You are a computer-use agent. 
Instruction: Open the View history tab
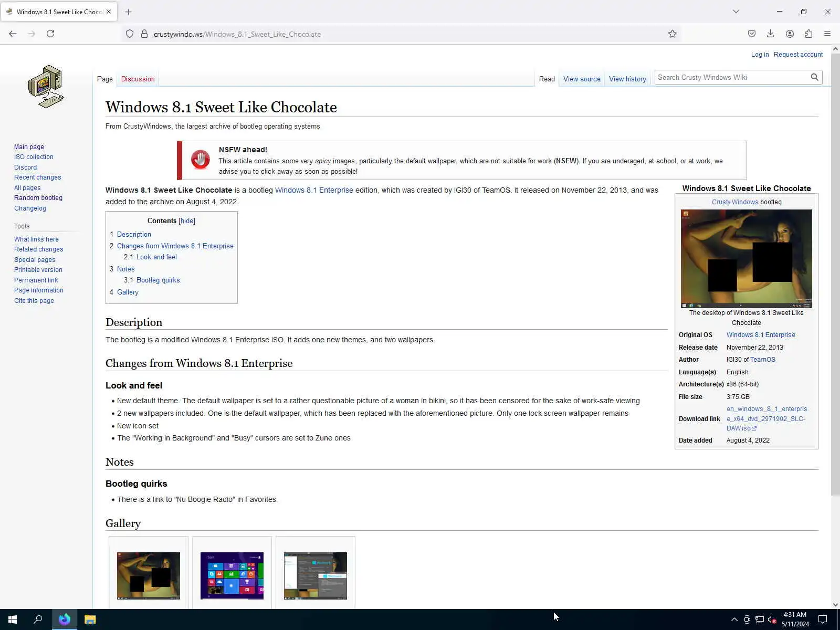pyautogui.click(x=627, y=79)
